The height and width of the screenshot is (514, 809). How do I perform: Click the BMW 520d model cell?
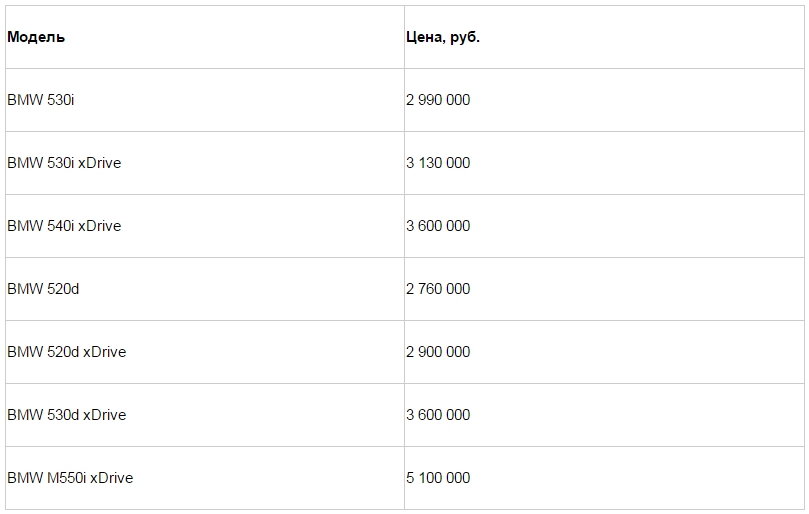[x=205, y=289]
